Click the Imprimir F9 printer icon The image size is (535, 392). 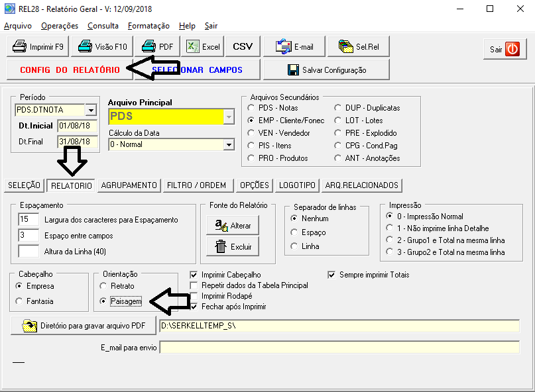point(19,46)
